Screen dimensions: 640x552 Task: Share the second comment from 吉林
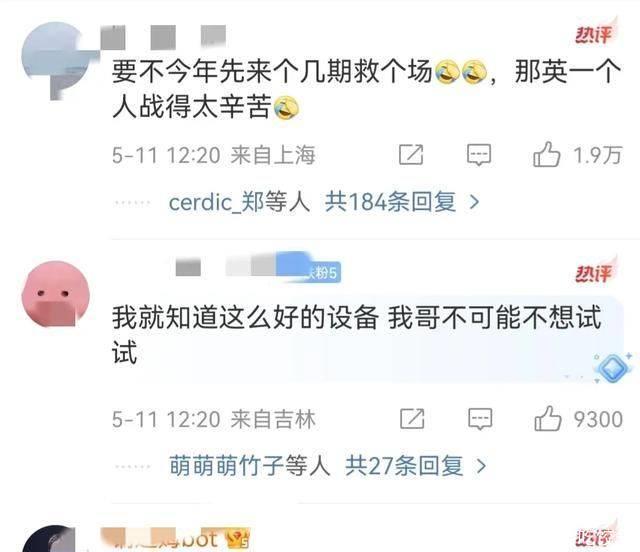[x=412, y=419]
